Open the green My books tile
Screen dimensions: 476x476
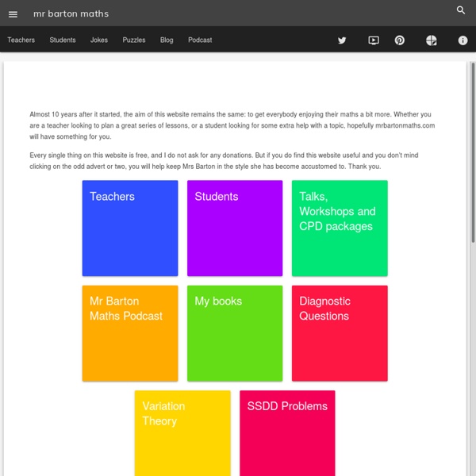pyautogui.click(x=235, y=333)
